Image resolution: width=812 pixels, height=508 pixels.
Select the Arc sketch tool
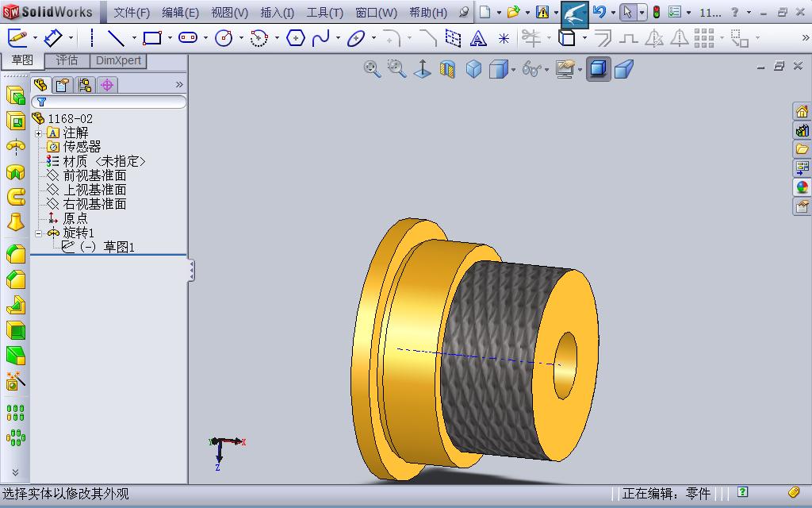point(259,38)
